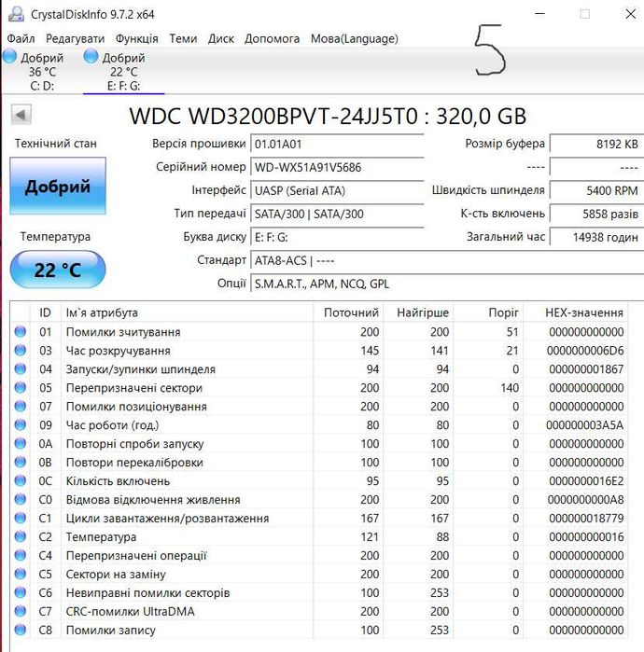Select the Перепризначені сектори attribute name
Screen dimensions: 644x652
click(134, 388)
